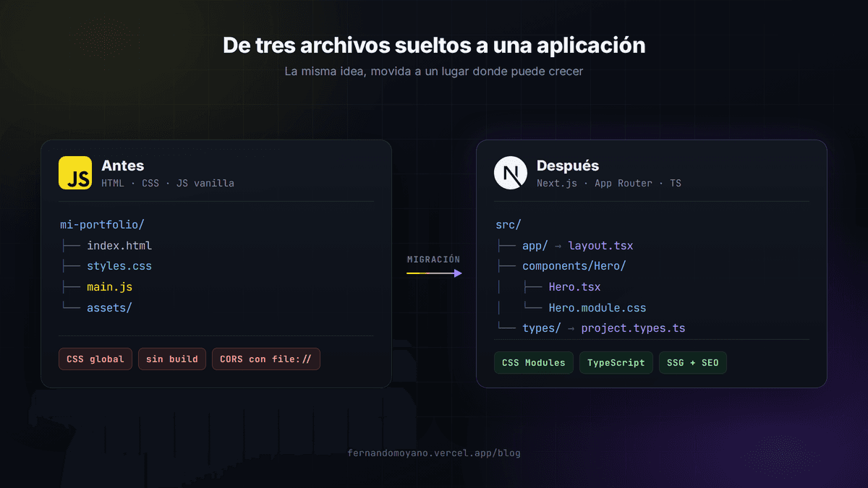Click the 'CSS Modules' tag
Screen dimensions: 868x488
(534, 363)
